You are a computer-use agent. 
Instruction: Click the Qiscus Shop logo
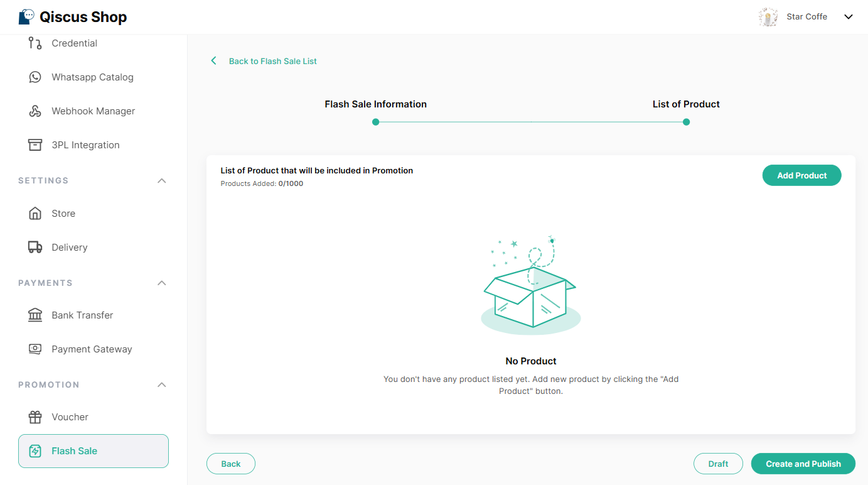click(73, 17)
